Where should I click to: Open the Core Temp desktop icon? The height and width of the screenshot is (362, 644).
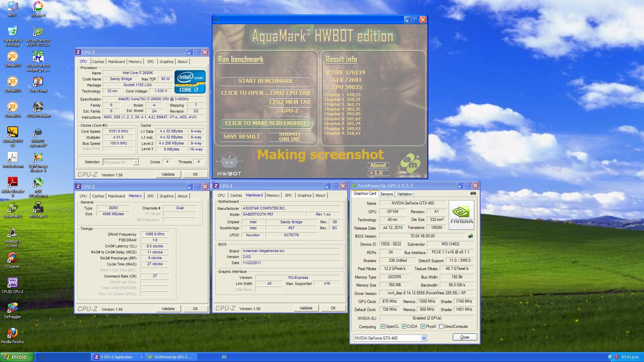[38, 84]
